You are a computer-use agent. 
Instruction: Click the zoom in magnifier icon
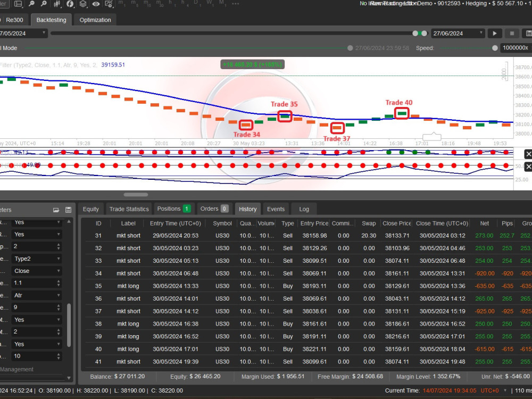pos(44,4)
